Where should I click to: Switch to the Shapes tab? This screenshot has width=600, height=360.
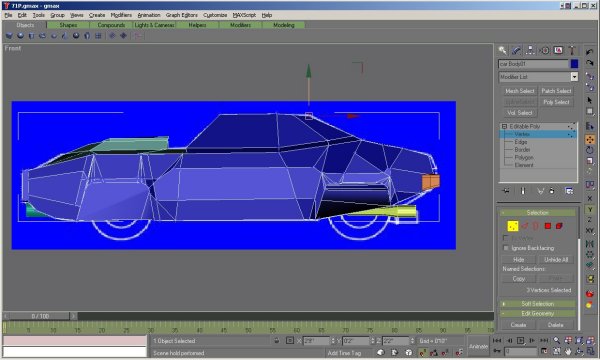[x=68, y=25]
